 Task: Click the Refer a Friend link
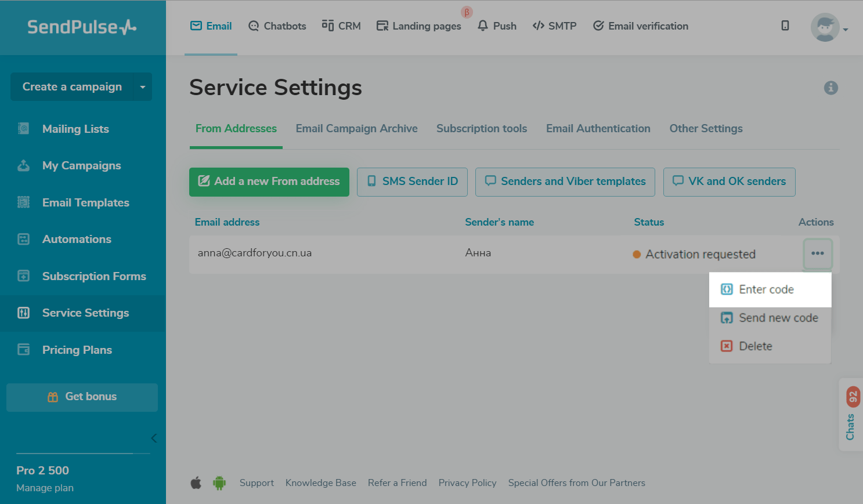coord(398,483)
